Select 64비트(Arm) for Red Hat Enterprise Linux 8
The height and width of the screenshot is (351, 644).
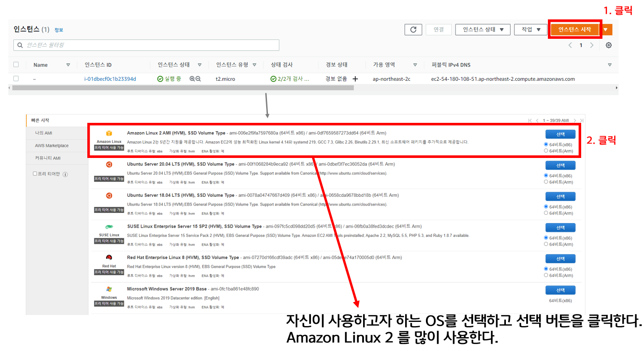pyautogui.click(x=546, y=275)
